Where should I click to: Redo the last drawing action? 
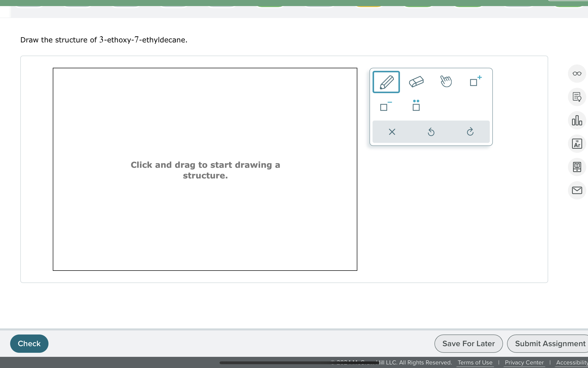pos(470,132)
